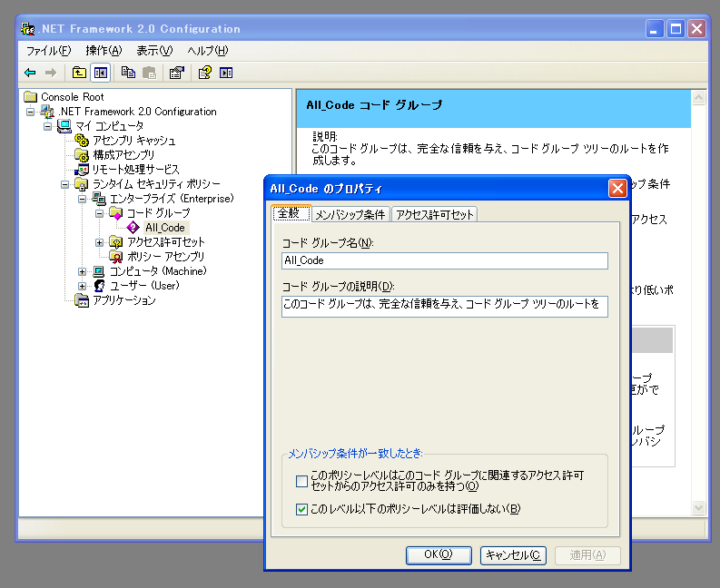
Task: Select the ポリシー アセンブリ icon
Action: coord(115,257)
